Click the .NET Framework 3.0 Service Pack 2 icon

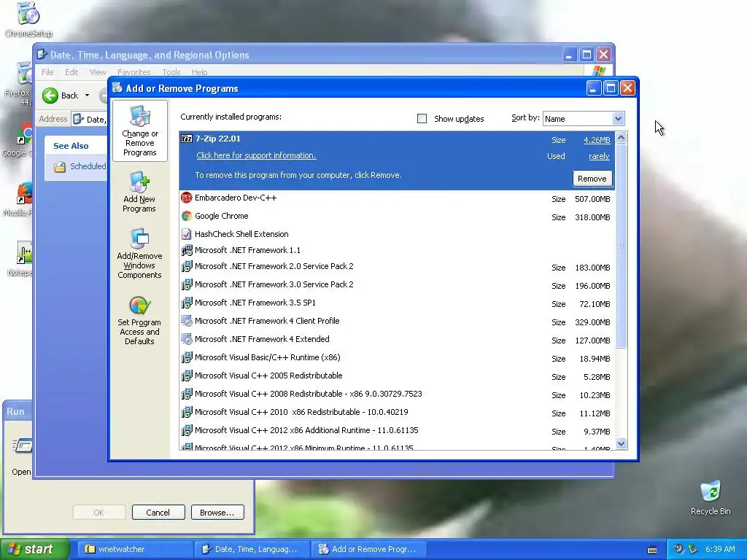click(187, 284)
